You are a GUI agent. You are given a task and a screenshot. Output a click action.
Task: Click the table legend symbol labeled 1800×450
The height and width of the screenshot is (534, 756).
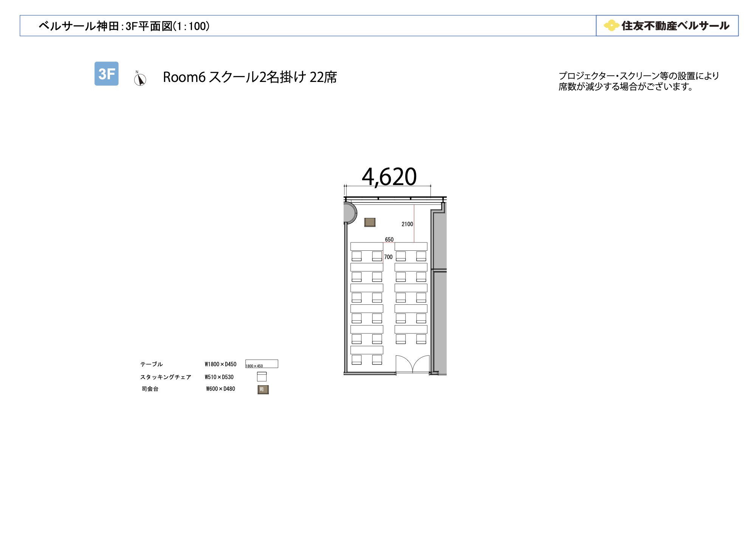[x=262, y=364]
